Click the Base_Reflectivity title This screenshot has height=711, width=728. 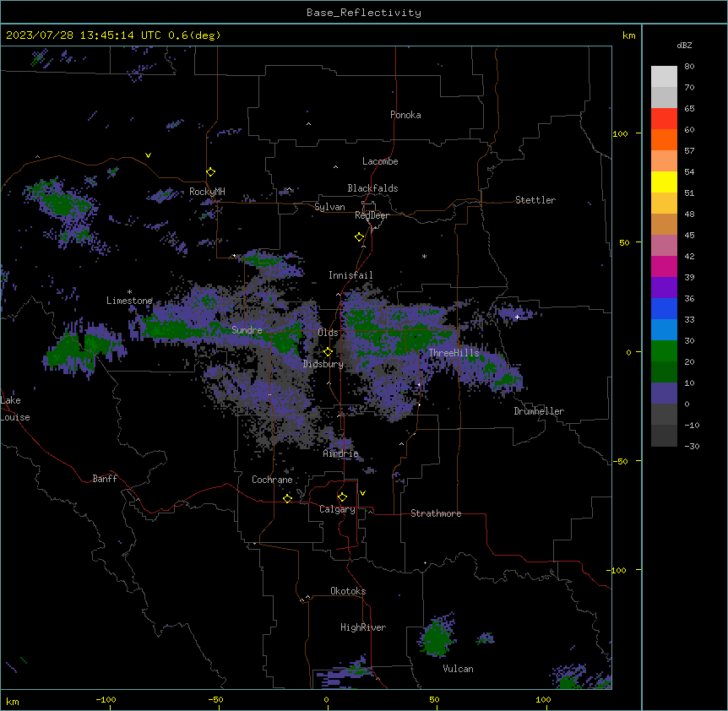(x=364, y=13)
